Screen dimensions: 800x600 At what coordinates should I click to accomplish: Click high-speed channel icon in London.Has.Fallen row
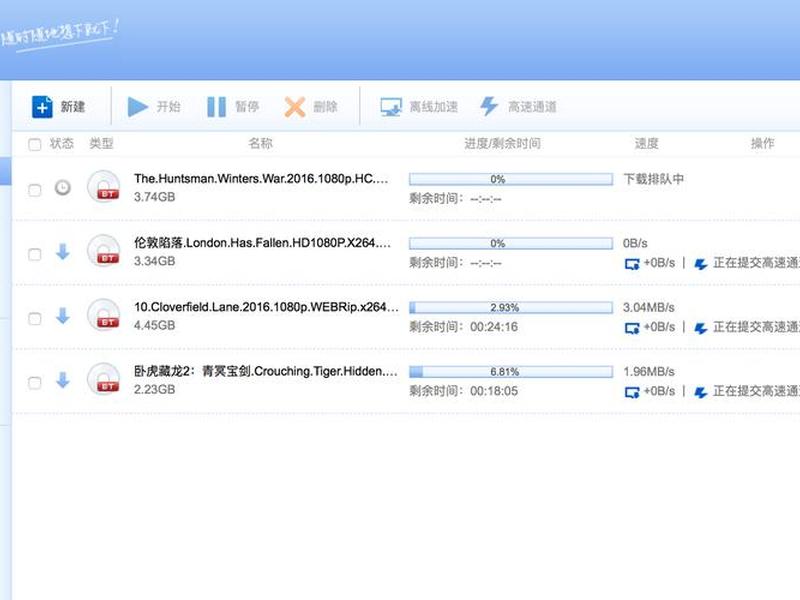tap(701, 264)
